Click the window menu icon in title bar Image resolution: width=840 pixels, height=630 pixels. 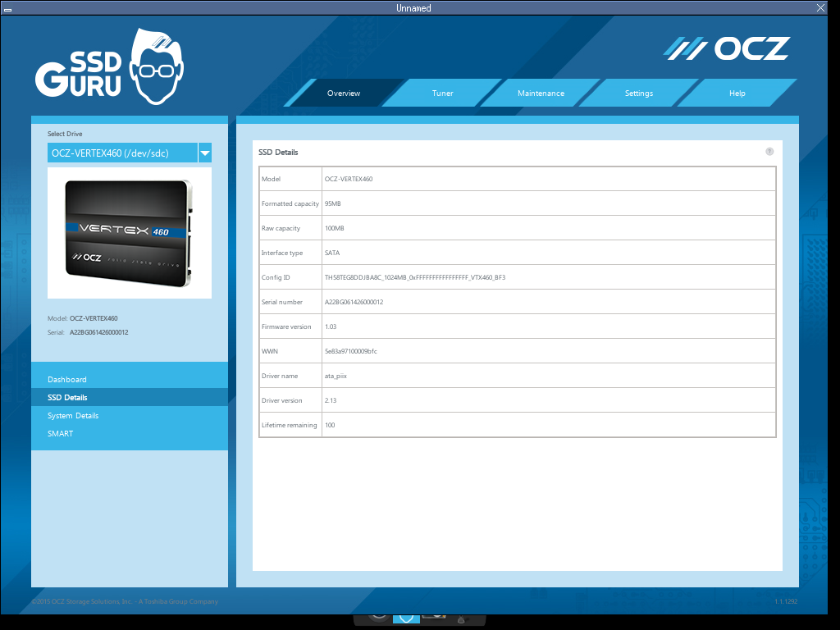pyautogui.click(x=7, y=8)
